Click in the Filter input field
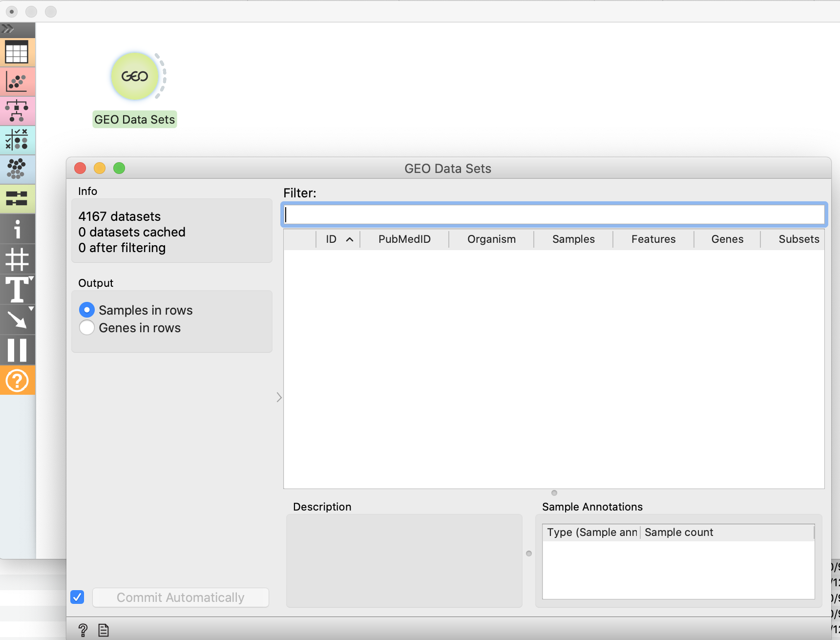Viewport: 840px width, 640px height. (554, 214)
